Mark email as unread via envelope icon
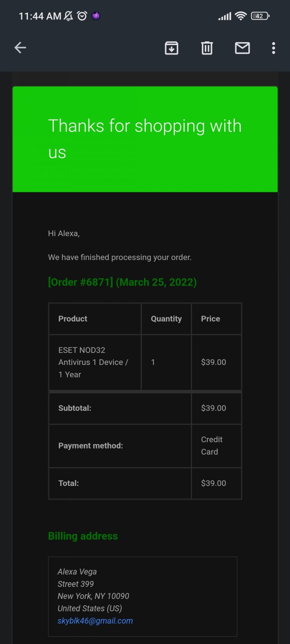 pos(242,48)
